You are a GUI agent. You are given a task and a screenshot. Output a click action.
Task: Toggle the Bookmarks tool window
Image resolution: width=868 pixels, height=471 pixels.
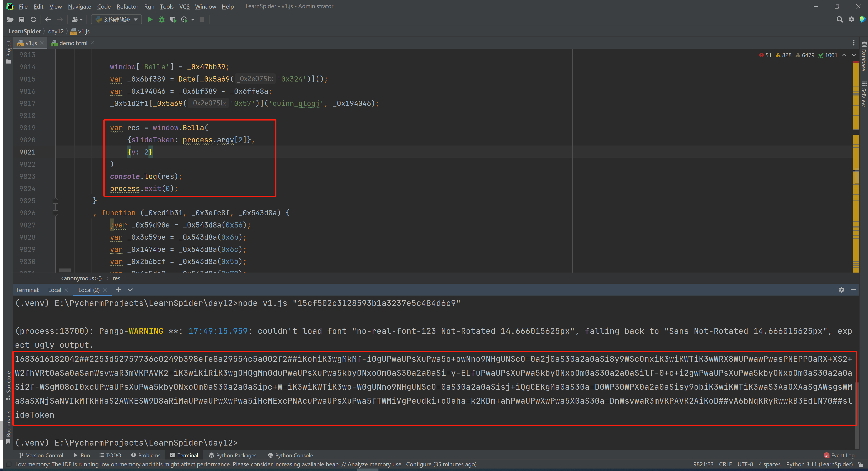(8, 427)
